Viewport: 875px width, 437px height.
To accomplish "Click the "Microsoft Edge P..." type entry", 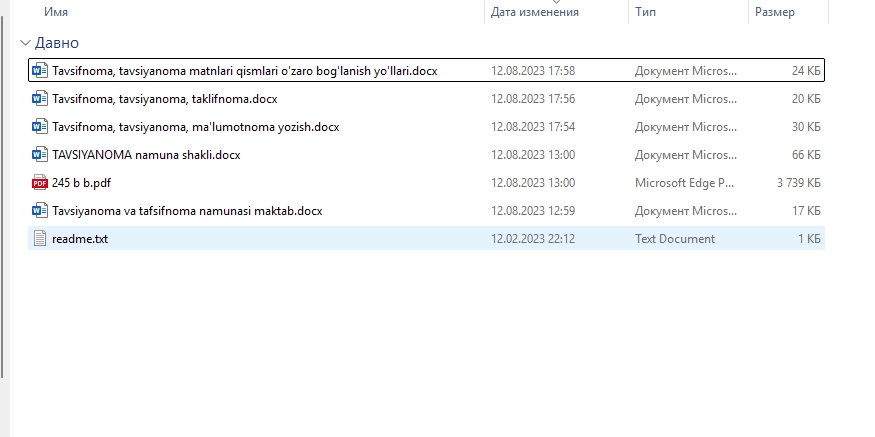I will (685, 183).
